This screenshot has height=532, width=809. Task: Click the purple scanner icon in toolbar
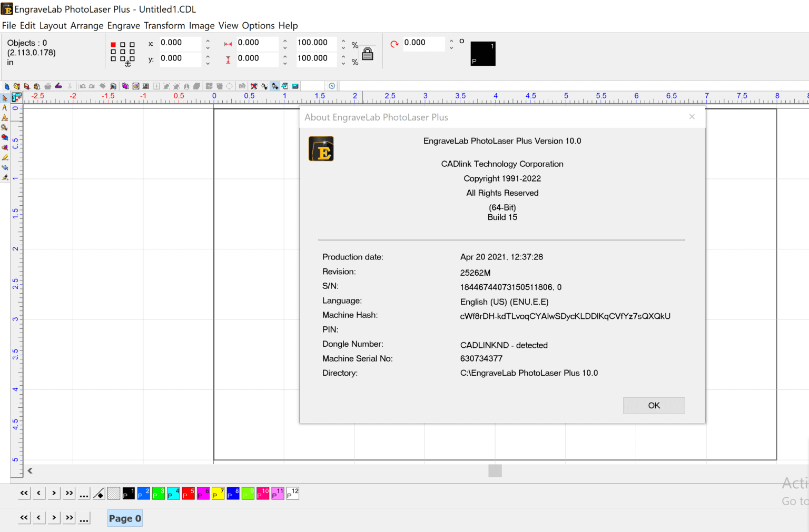click(x=58, y=86)
